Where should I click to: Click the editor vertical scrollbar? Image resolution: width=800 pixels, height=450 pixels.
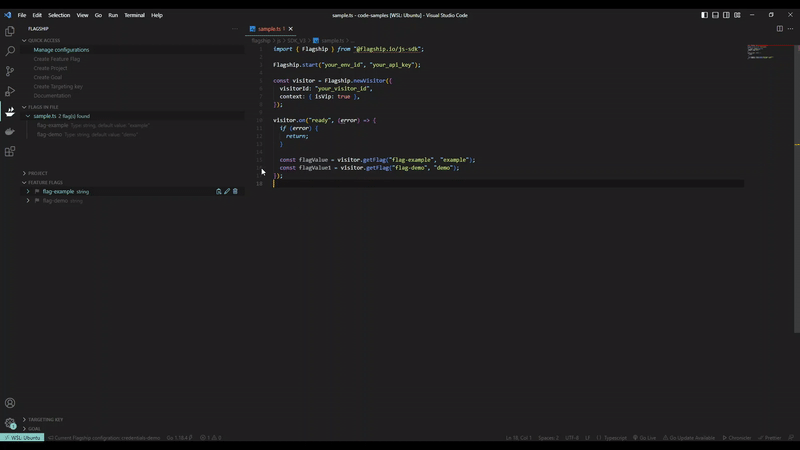[797, 189]
